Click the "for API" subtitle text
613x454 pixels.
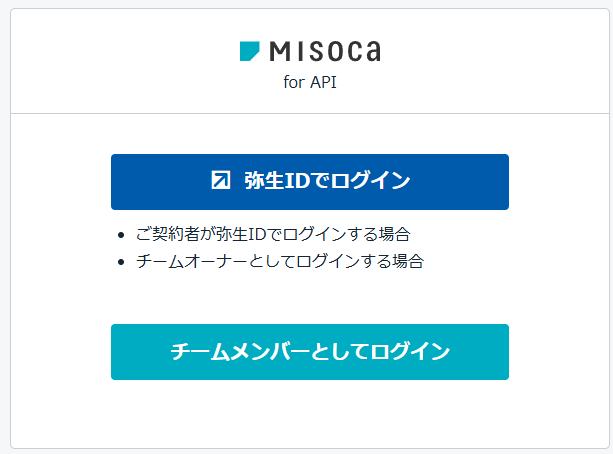pyautogui.click(x=310, y=83)
